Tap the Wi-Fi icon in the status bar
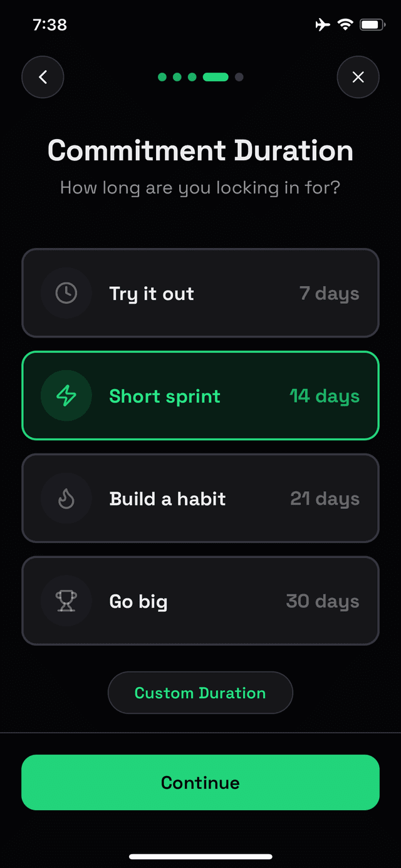Viewport: 401px width, 868px height. (x=346, y=24)
